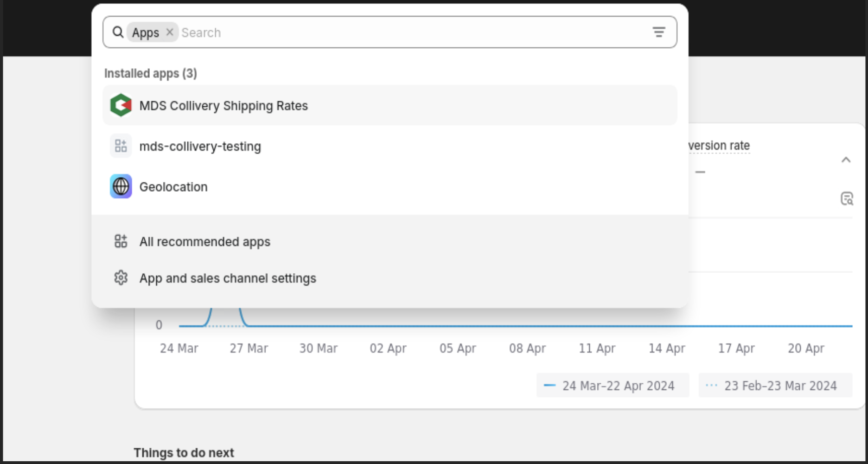Open the view report icon

(847, 199)
